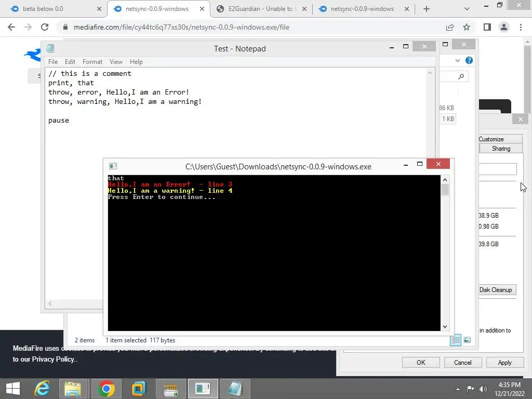Click the 'pause' line in Notepad
Viewport: 532px width, 399px height.
pos(59,121)
